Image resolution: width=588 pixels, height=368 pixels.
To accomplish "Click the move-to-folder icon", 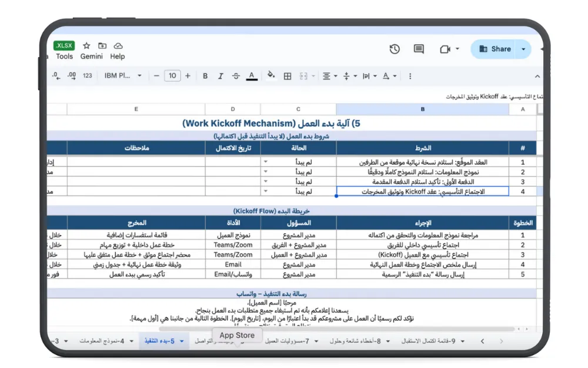I will pyautogui.click(x=102, y=46).
